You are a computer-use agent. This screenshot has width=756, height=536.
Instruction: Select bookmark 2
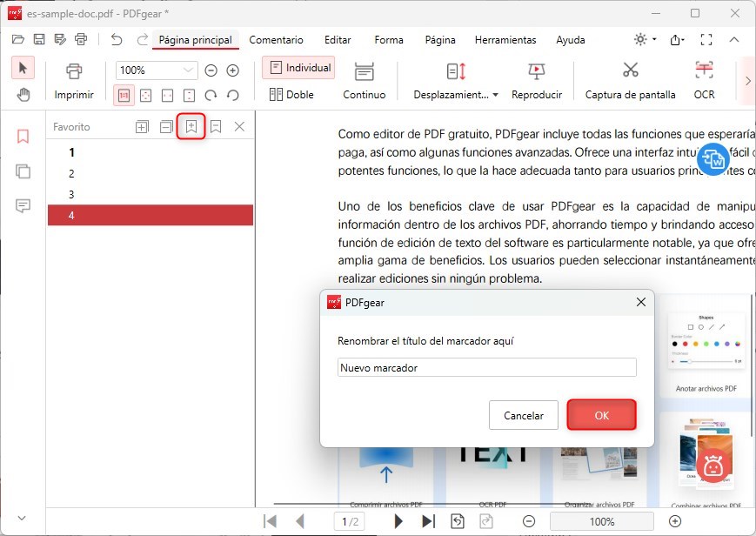(151, 174)
